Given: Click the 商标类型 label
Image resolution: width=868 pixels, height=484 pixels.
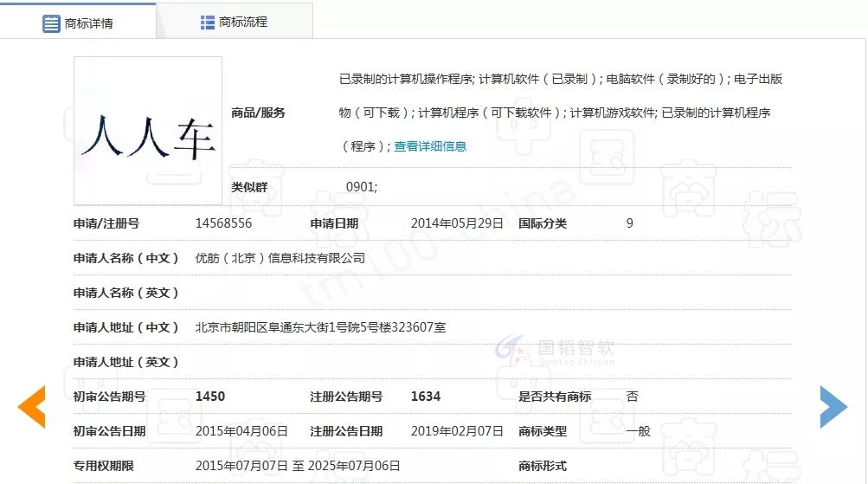Looking at the screenshot, I should pos(543,431).
